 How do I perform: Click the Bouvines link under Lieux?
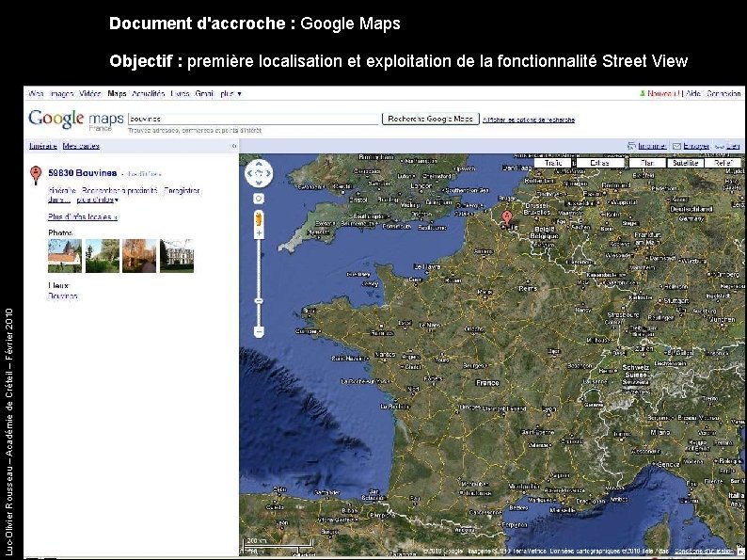pyautogui.click(x=63, y=296)
